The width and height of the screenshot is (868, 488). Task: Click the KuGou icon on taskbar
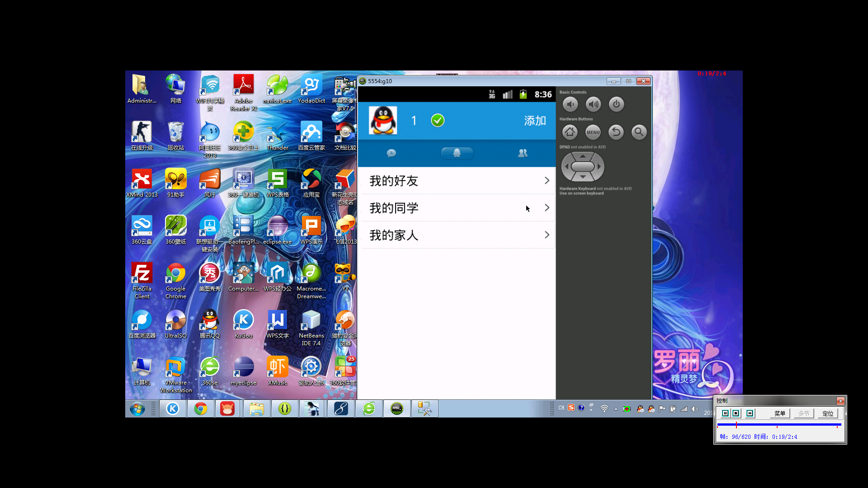173,409
